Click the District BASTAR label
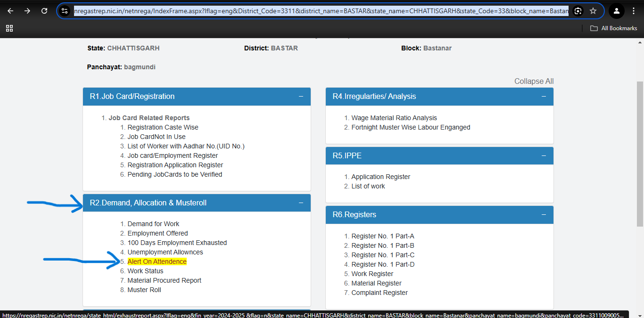 coord(271,48)
